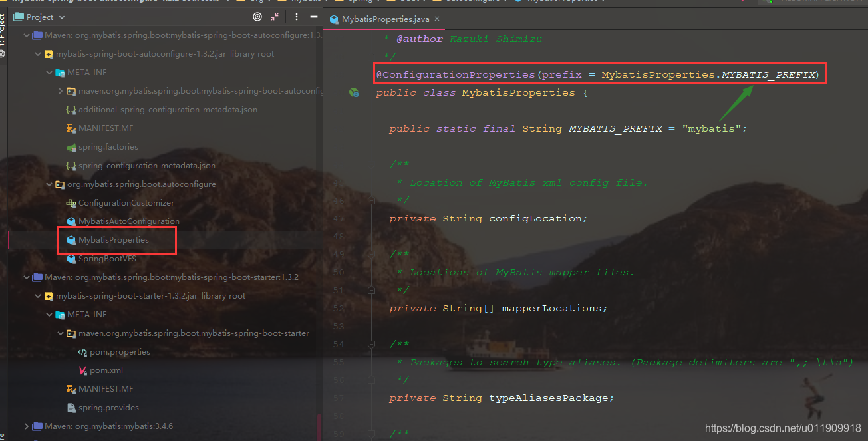Click MybatisProperties class name in declaration
The height and width of the screenshot is (441, 868).
click(518, 92)
